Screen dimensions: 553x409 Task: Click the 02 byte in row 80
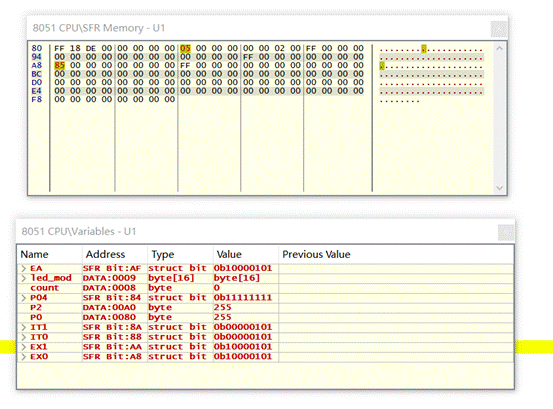[x=280, y=48]
